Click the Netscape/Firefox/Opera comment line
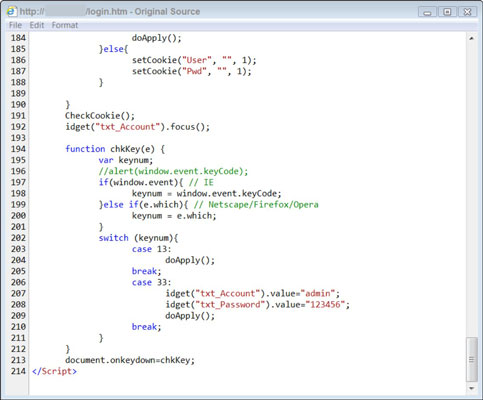Image resolution: width=483 pixels, height=400 pixels. click(208, 205)
